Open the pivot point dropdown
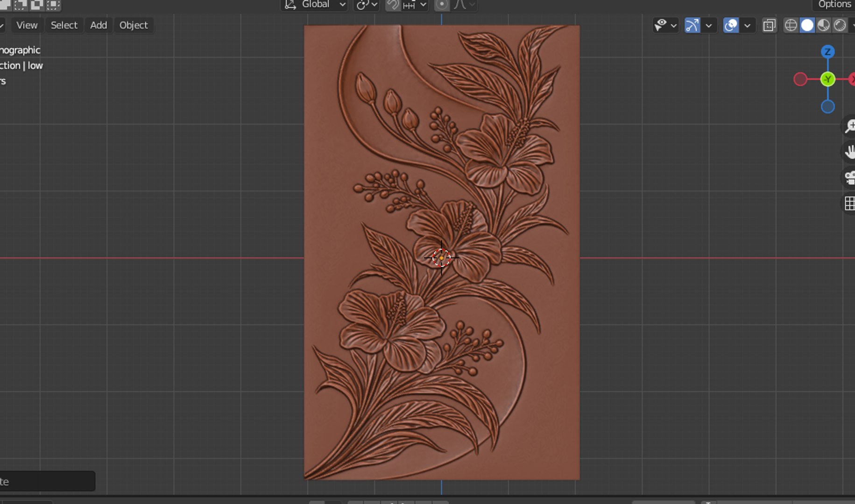 [367, 5]
